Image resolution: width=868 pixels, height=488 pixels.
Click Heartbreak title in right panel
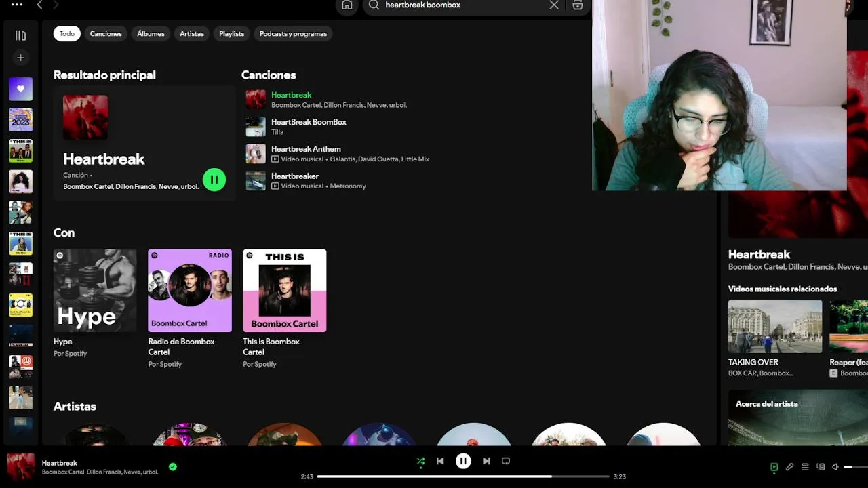tap(759, 255)
